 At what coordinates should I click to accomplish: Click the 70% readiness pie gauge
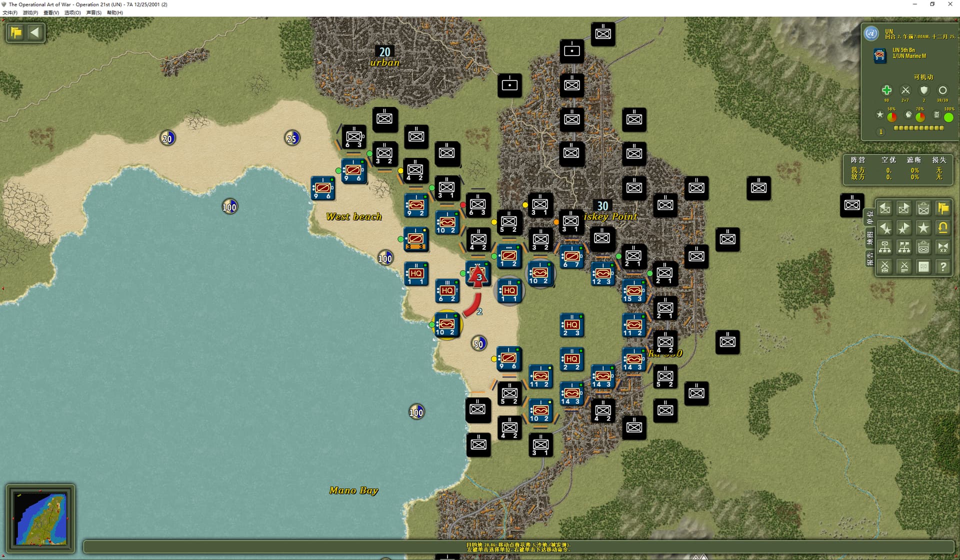[x=920, y=117]
